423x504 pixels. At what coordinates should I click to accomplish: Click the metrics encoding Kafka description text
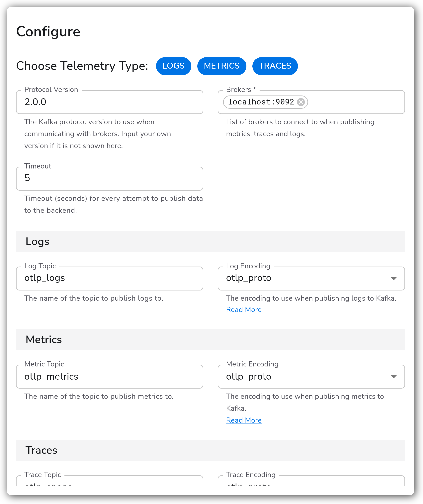coord(305,403)
